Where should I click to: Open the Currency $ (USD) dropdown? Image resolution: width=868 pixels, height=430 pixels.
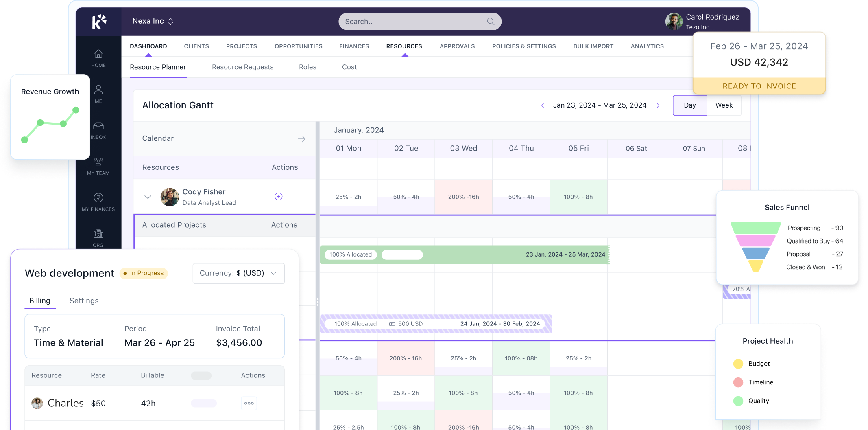[x=238, y=273]
